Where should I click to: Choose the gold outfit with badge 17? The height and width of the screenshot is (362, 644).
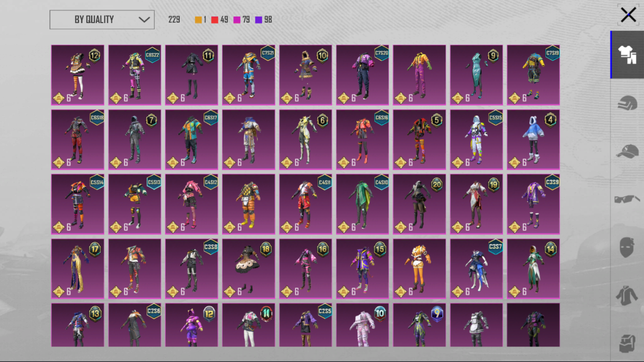click(x=77, y=269)
